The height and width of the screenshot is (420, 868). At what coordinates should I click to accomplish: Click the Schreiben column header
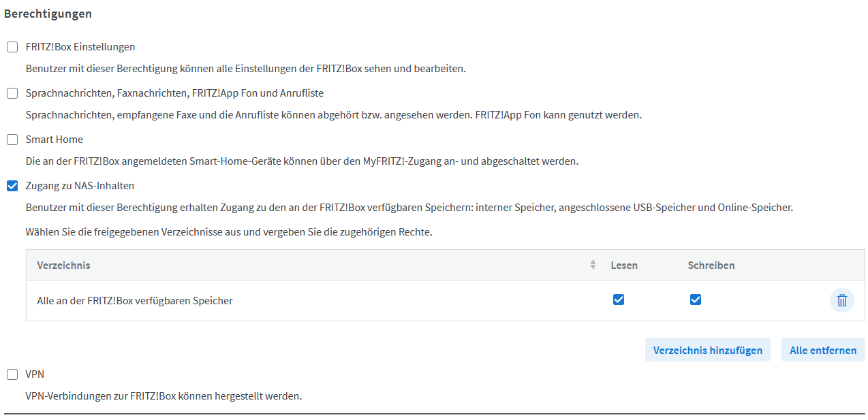click(711, 265)
